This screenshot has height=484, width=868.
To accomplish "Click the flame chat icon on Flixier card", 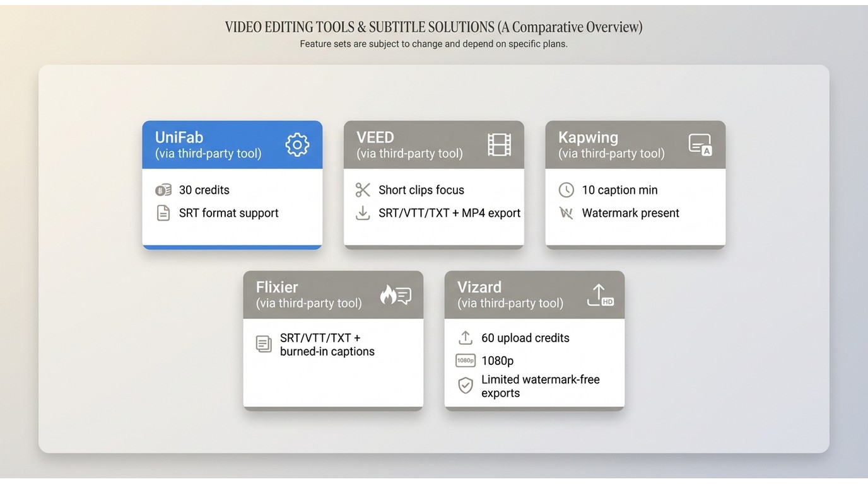I will point(396,295).
